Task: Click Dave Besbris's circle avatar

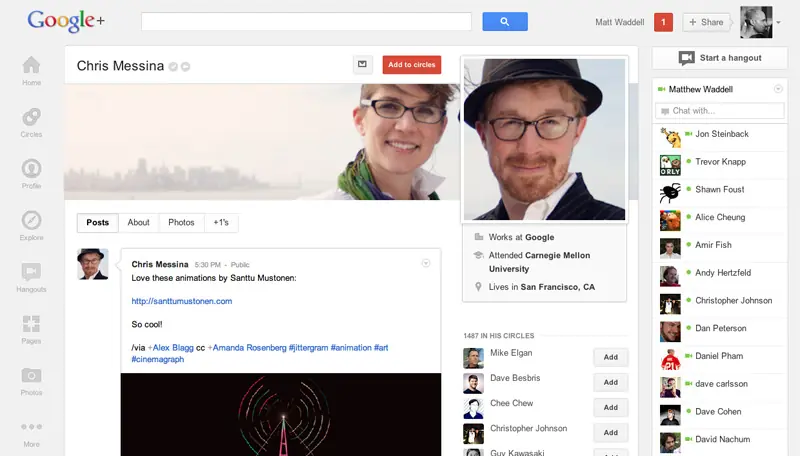Action: [473, 384]
